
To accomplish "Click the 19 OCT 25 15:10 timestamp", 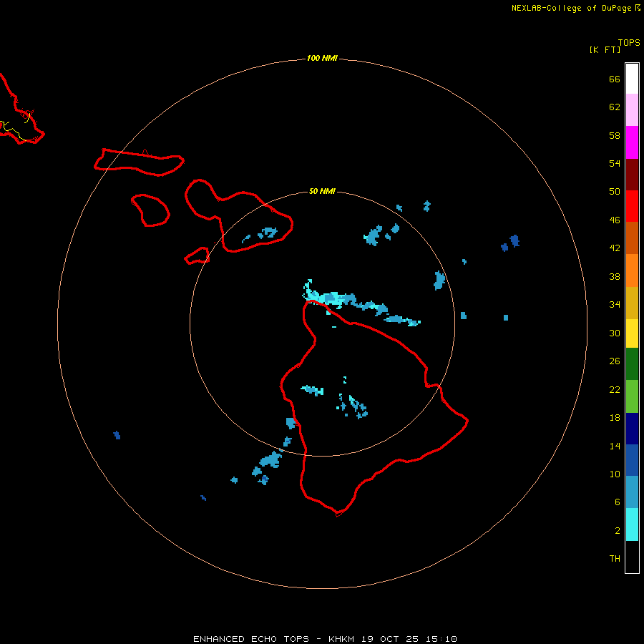I will pyautogui.click(x=409, y=639).
